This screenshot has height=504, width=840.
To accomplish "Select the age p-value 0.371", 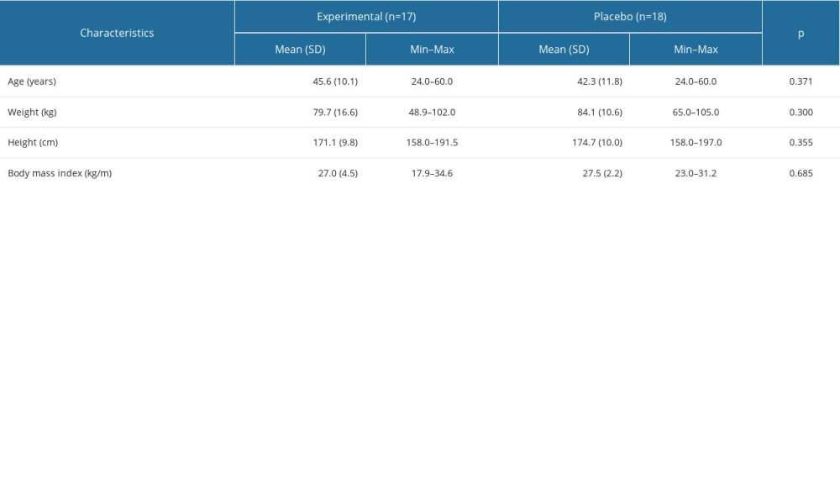I will [x=801, y=82].
